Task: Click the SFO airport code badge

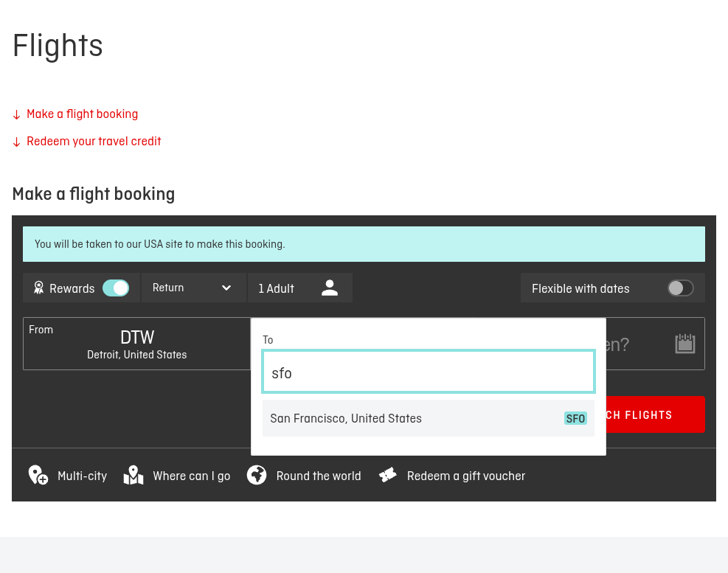Action: tap(576, 418)
